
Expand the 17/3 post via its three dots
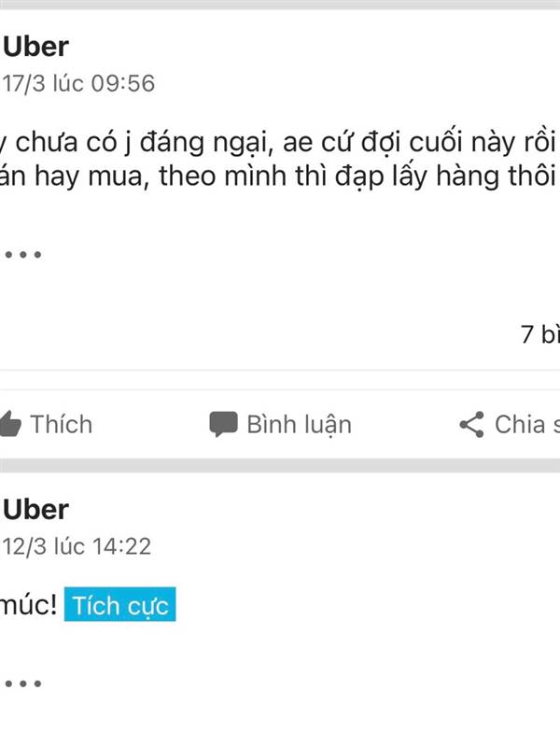tap(22, 254)
